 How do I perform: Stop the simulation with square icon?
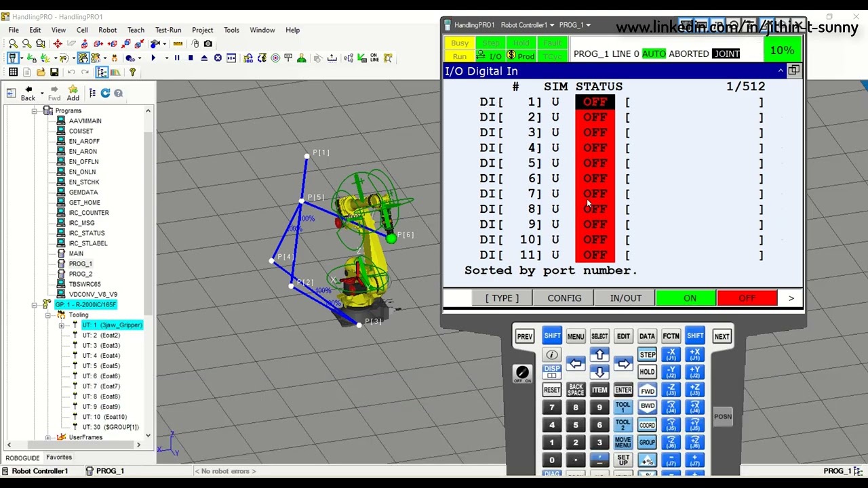[x=191, y=58]
